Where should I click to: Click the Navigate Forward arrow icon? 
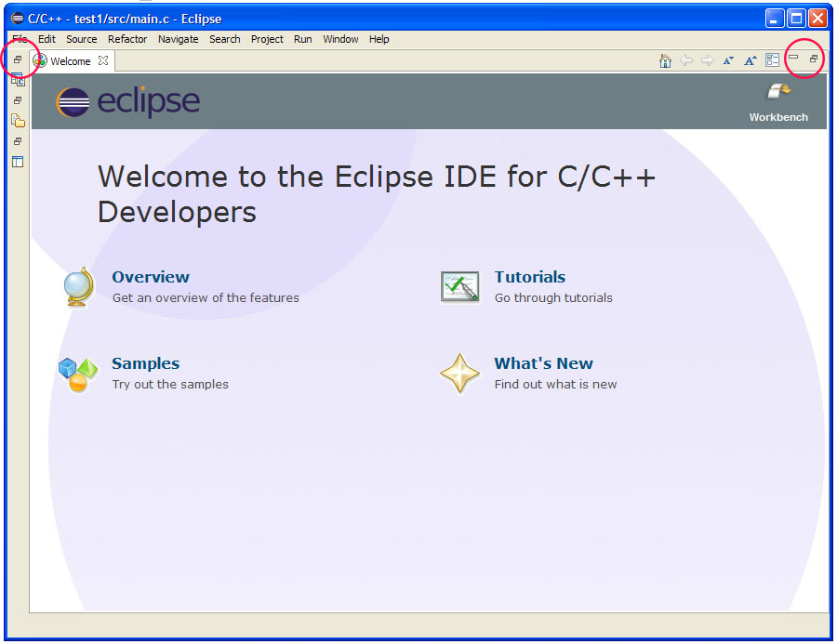tap(708, 60)
